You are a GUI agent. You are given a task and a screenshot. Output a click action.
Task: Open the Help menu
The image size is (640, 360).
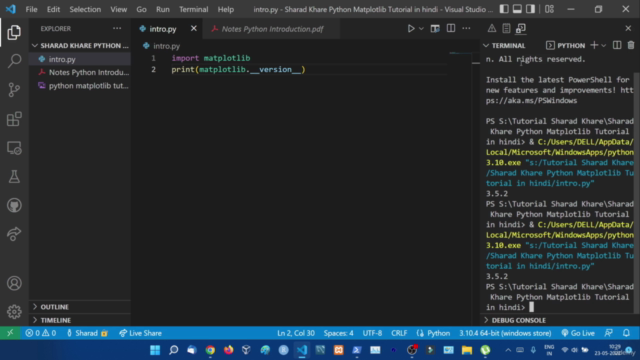coord(225,9)
